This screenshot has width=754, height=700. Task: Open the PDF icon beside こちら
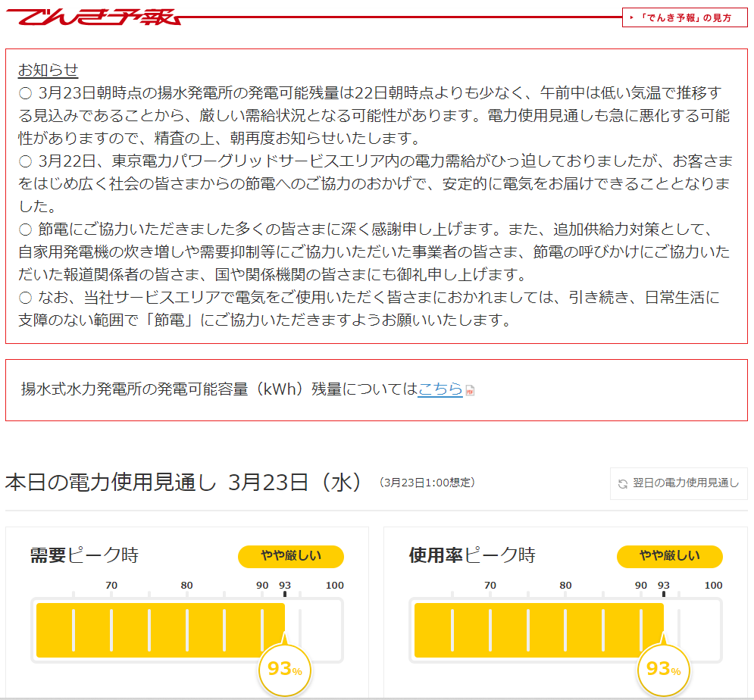pos(471,390)
